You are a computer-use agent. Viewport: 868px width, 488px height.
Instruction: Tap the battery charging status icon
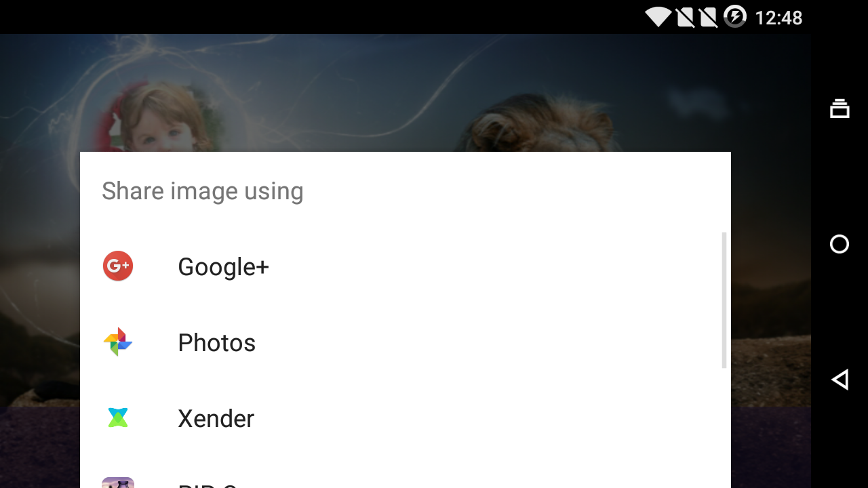coord(735,16)
